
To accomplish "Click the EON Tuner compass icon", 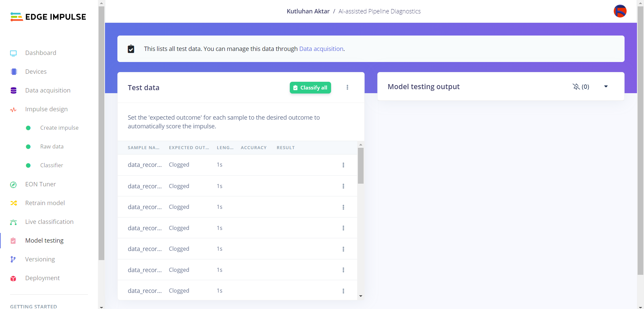I will (13, 185).
